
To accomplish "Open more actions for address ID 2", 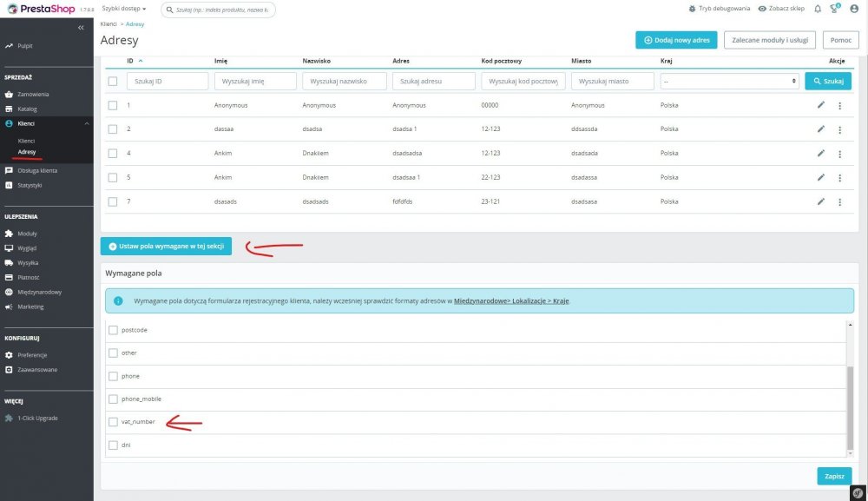I will (839, 129).
